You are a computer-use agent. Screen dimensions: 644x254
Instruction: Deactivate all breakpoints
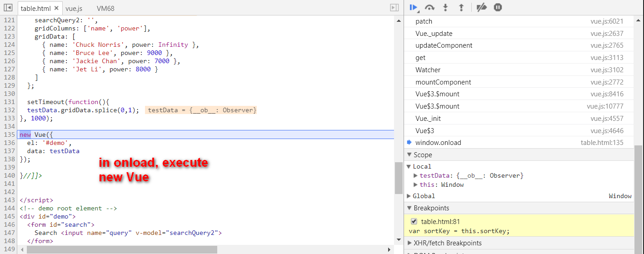click(x=482, y=7)
